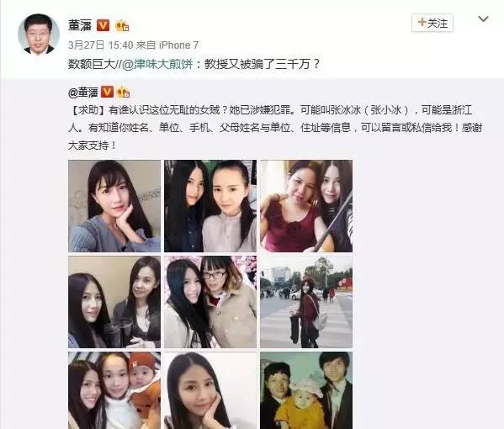Click the iPhone 7 source link
Viewport: 504px width, 429px height.
178,45
